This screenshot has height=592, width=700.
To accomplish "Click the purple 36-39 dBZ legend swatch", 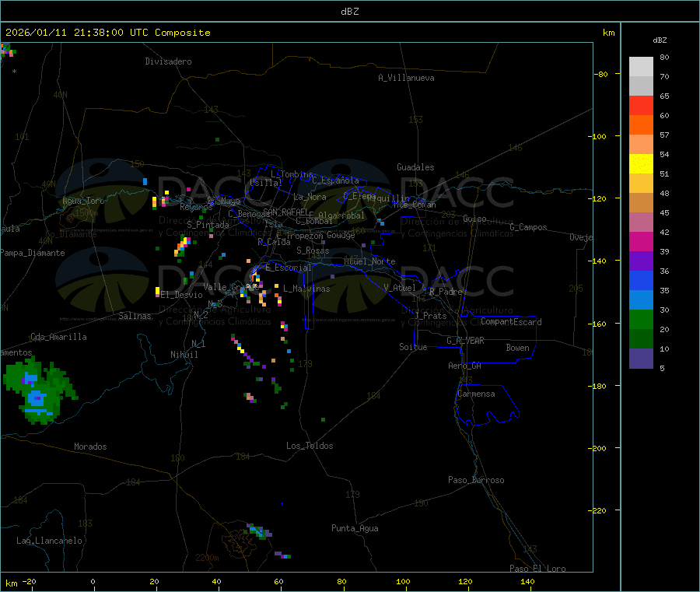I will point(641,261).
